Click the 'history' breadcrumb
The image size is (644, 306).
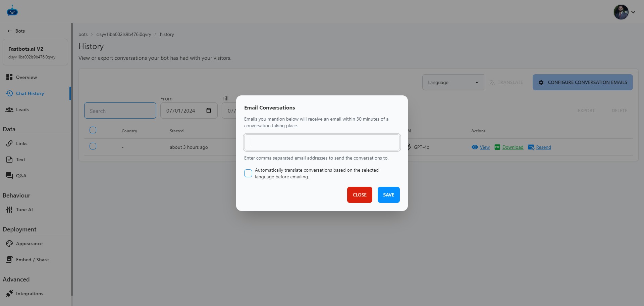coord(167,34)
